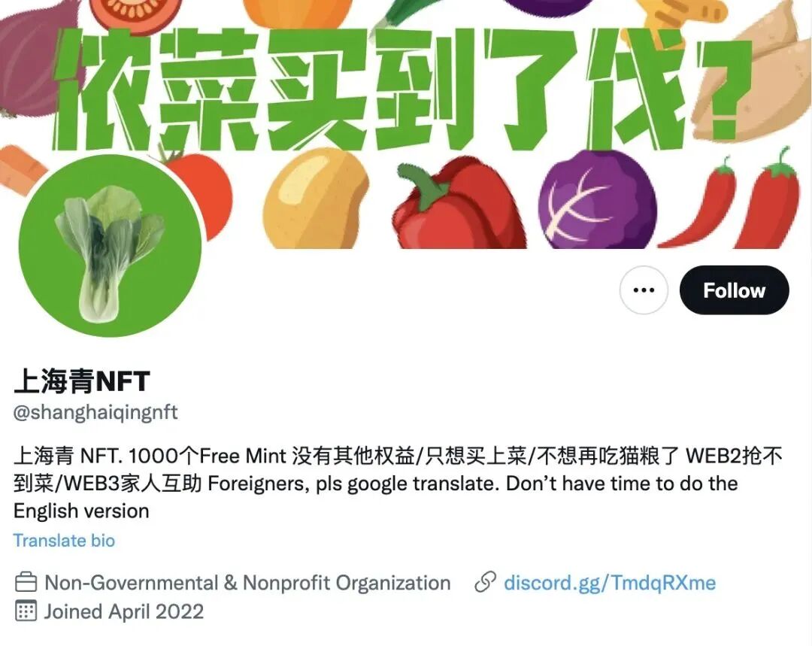Click the Non-Governmental & Nonprofit Organization label
Image resolution: width=812 pixels, height=646 pixels.
pos(247,583)
